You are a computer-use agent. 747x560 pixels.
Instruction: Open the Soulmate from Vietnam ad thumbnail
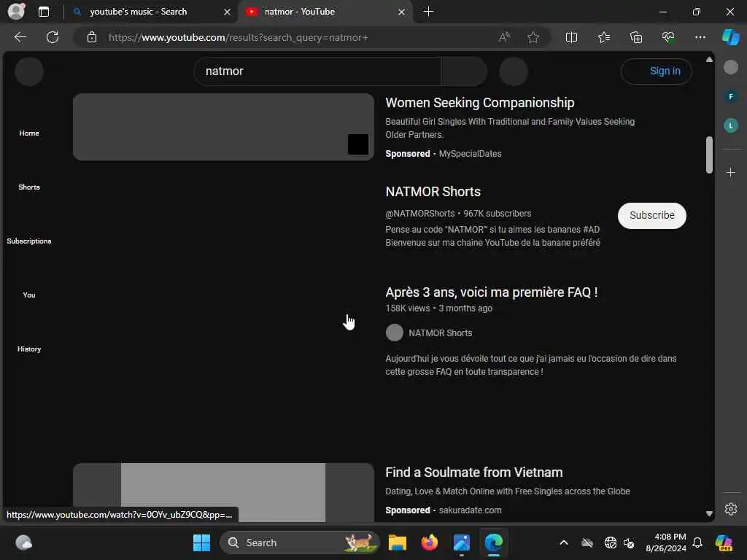tap(223, 492)
